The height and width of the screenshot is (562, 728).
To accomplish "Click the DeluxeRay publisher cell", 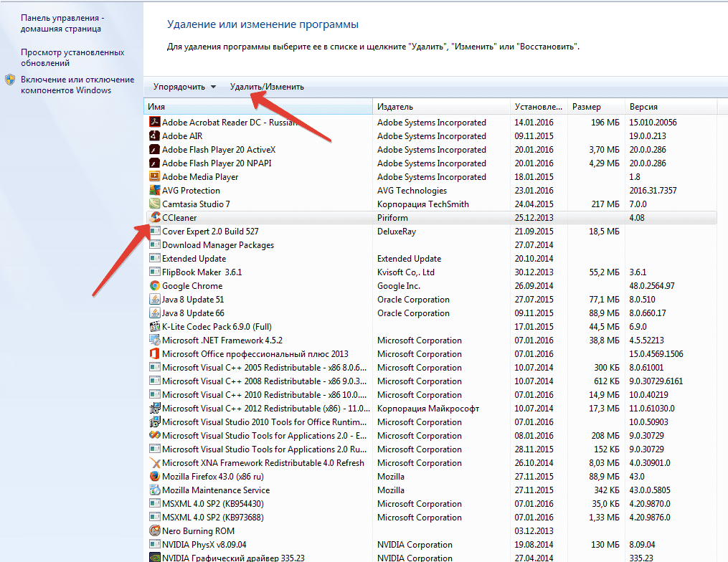I will tap(397, 231).
